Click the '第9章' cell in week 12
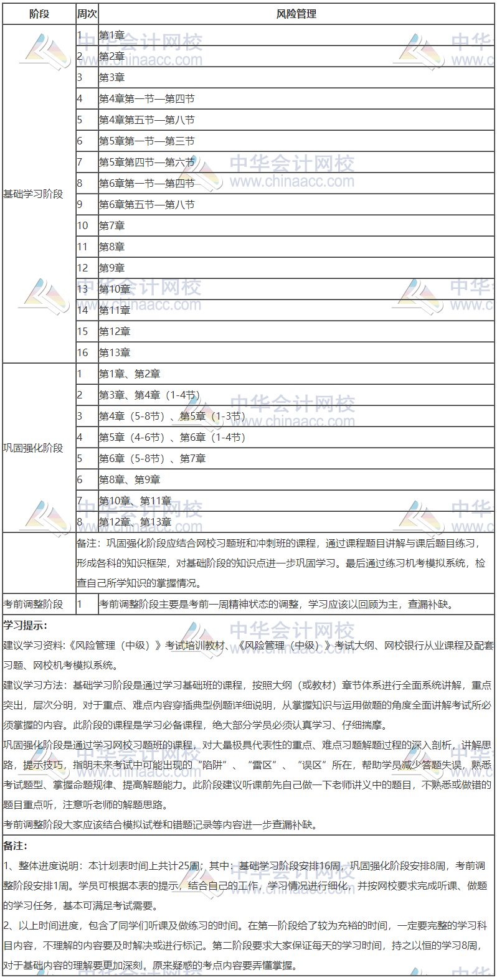 [x=296, y=268]
